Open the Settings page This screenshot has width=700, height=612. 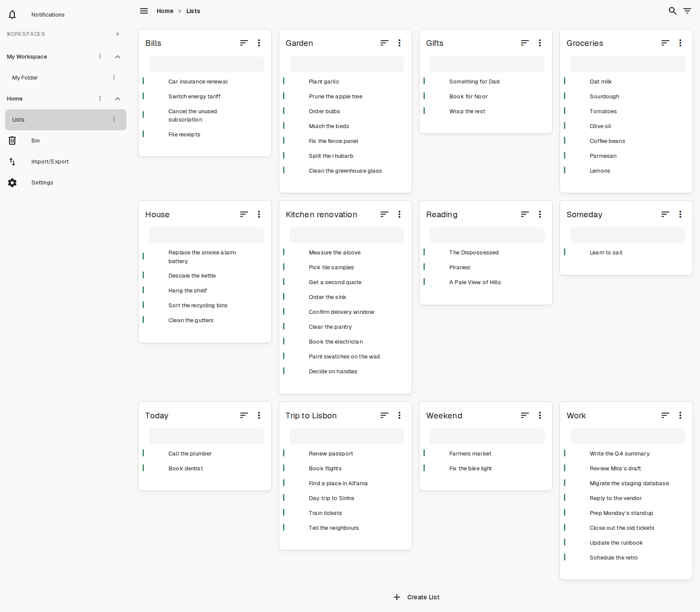(42, 182)
